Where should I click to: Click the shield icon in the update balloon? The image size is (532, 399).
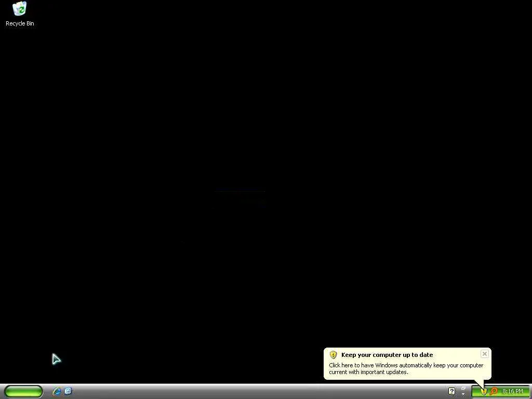pos(333,355)
